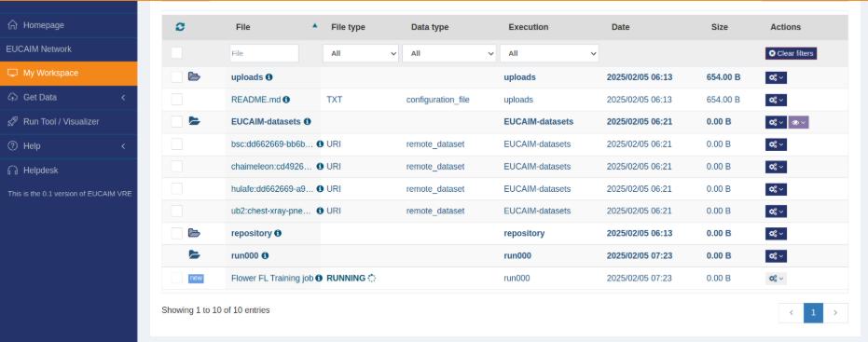Screen dimensions: 868x342
Task: Show info icon for EUCAIM-datasets
Action: click(308, 121)
